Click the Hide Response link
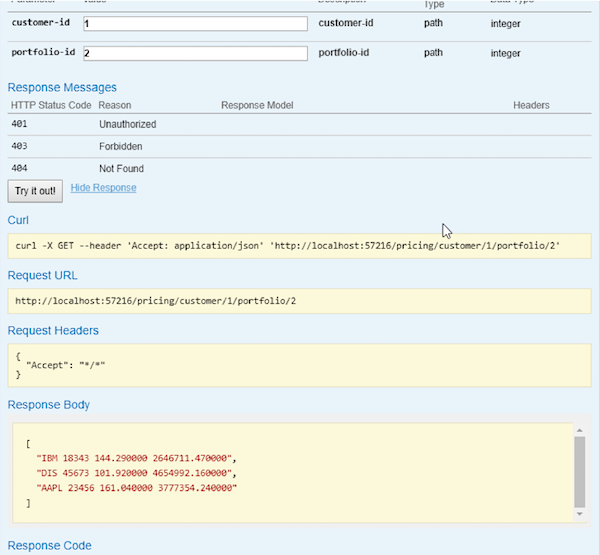Image resolution: width=600 pixels, height=555 pixels. [103, 188]
